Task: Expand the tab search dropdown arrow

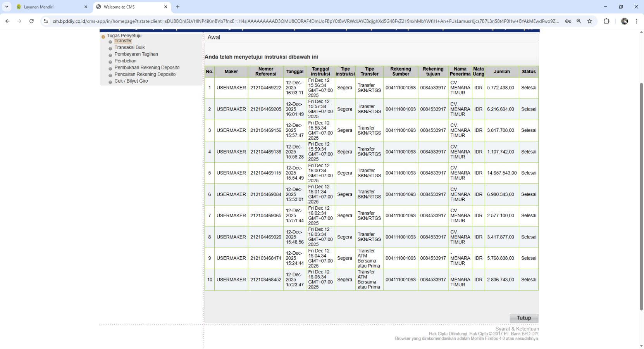Action: (7, 7)
